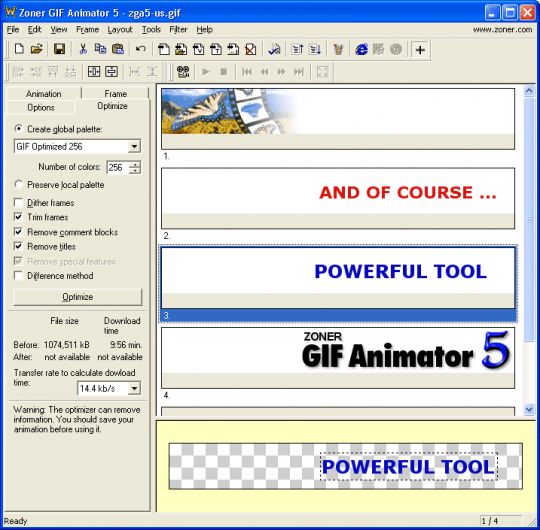
Task: Paste from clipboard icon
Action: click(118, 49)
